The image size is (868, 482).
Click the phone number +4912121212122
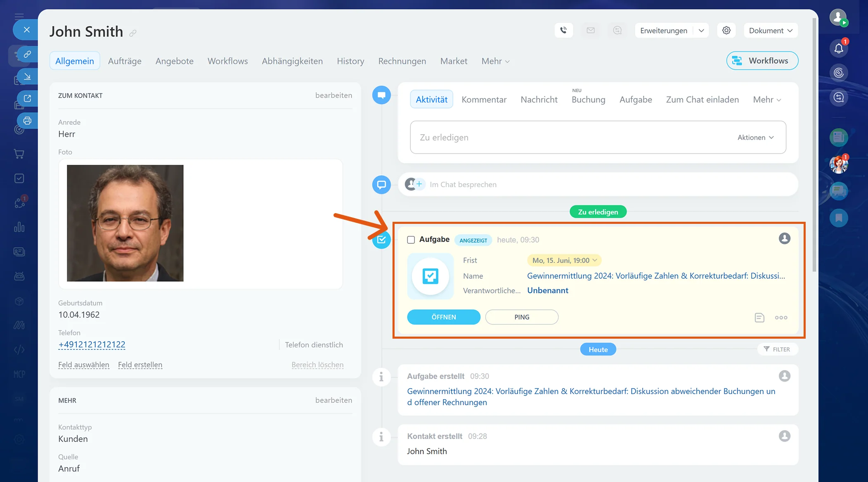pos(92,344)
